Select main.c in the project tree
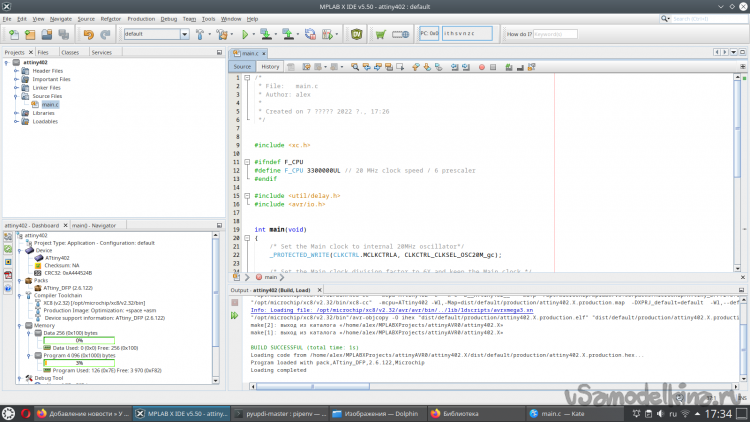This screenshot has height=422, width=750. [50, 105]
